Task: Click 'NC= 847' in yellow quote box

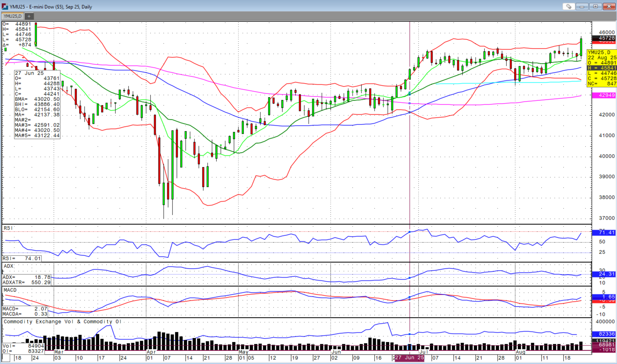Action: coord(602,84)
